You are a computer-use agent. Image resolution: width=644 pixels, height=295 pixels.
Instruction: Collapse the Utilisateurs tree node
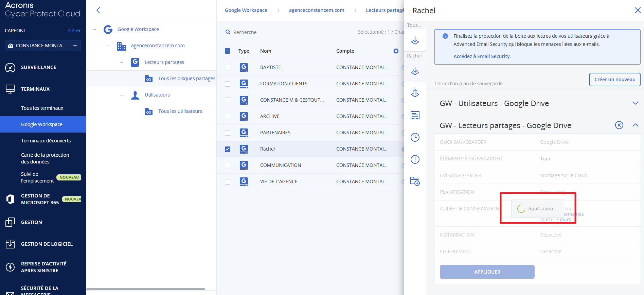[122, 95]
